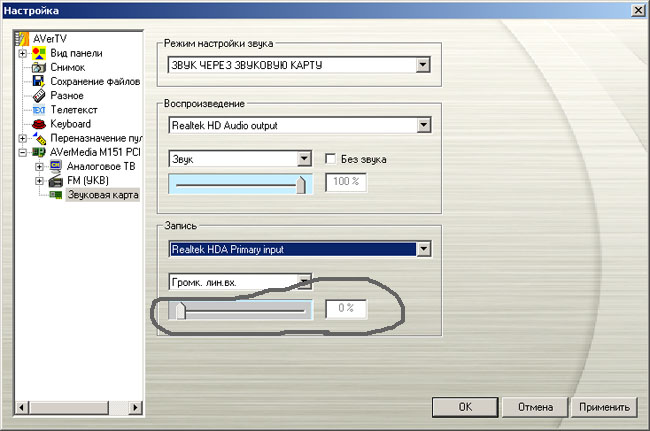Click the AVerMedia M151 PCI card icon
The height and width of the screenshot is (431, 650).
coord(39,152)
